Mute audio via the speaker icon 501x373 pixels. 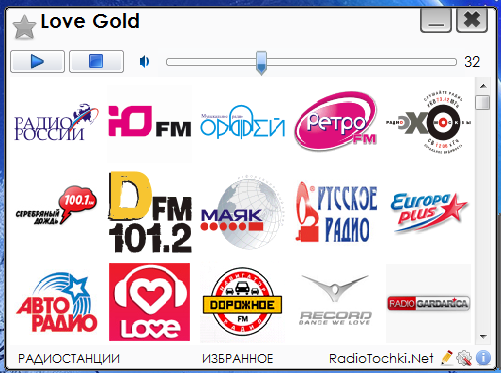point(144,62)
